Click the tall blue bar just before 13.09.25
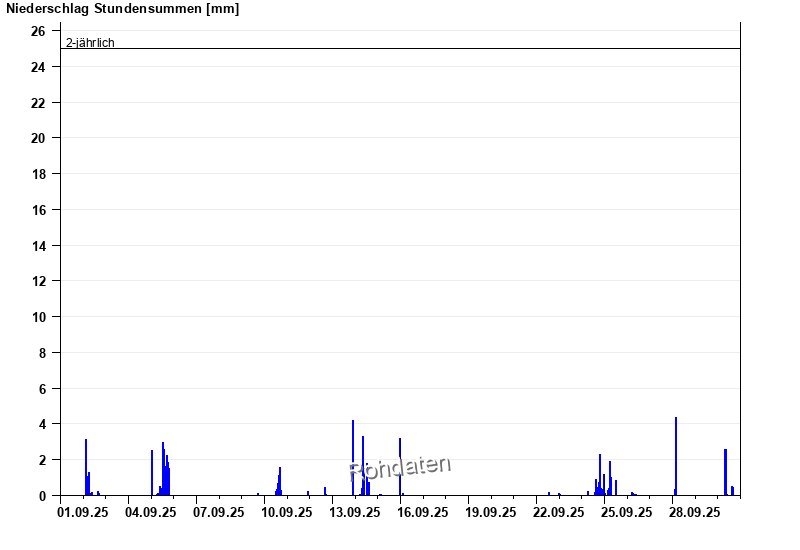This screenshot has height=550, width=800. [353, 458]
